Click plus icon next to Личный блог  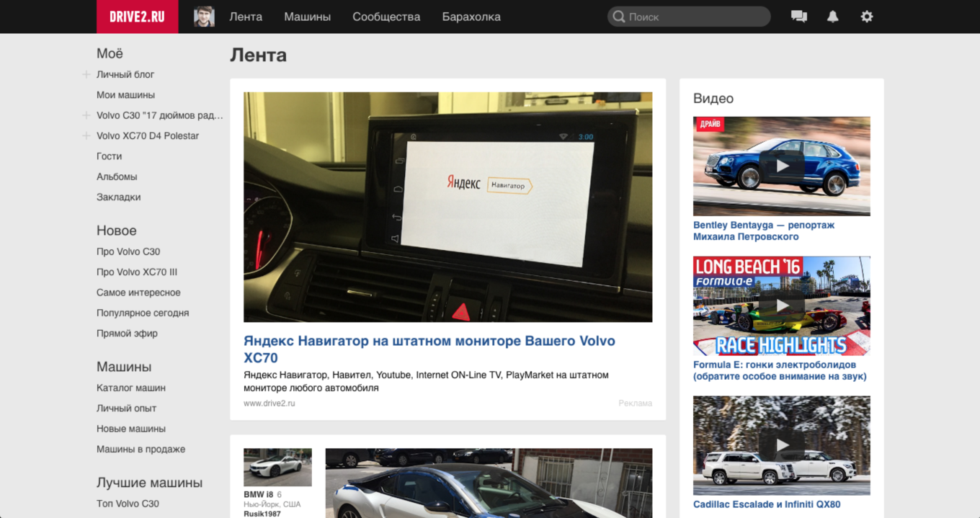86,74
